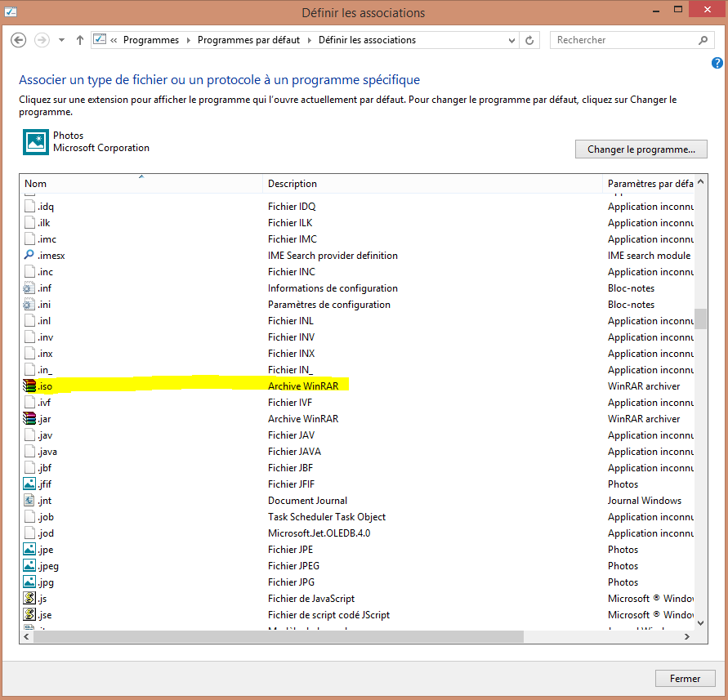Open the chevron after Programmes breadcrumb
This screenshot has width=728, height=700.
[x=188, y=40]
